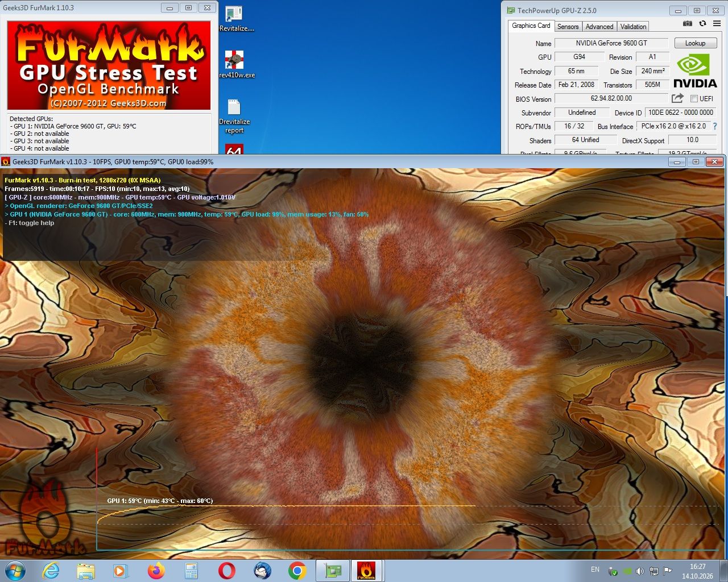Open the GPU-Z hamburger menu
728x582 pixels.
(x=717, y=23)
